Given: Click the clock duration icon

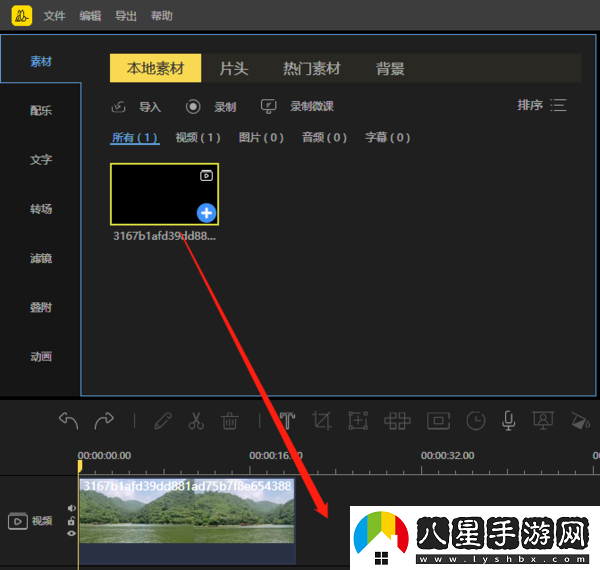Looking at the screenshot, I should tap(476, 421).
